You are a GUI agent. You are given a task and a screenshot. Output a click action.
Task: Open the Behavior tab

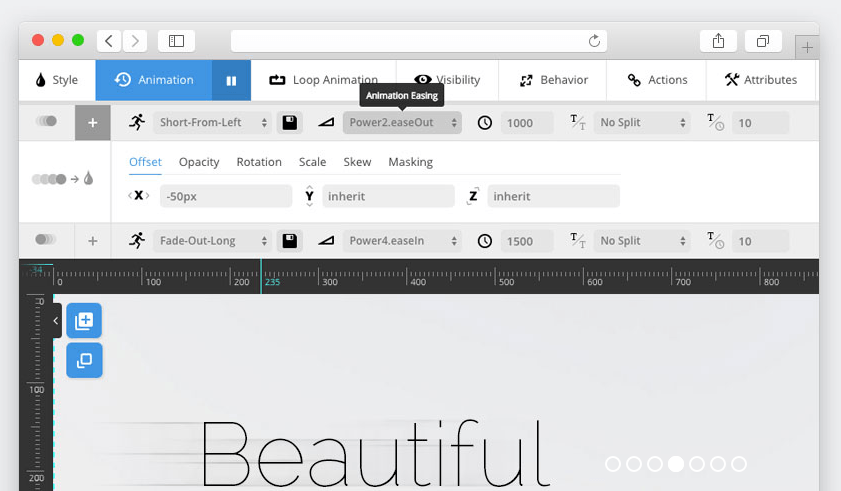point(554,80)
